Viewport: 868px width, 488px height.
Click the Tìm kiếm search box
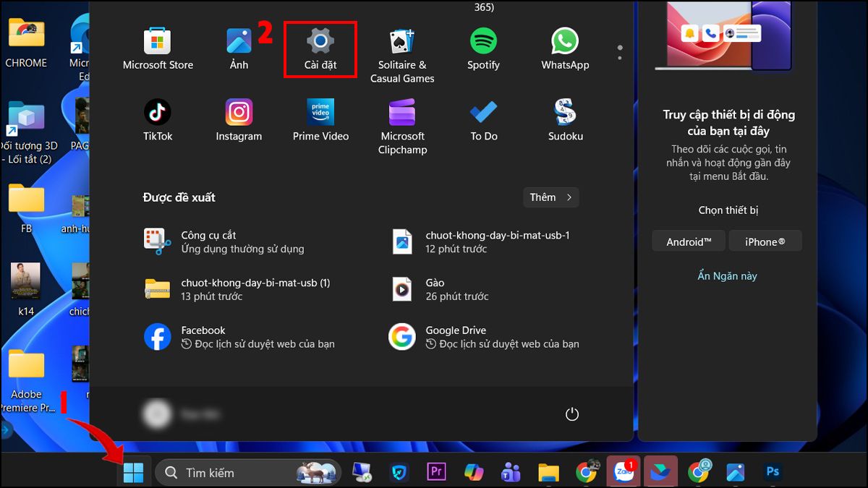[x=248, y=472]
